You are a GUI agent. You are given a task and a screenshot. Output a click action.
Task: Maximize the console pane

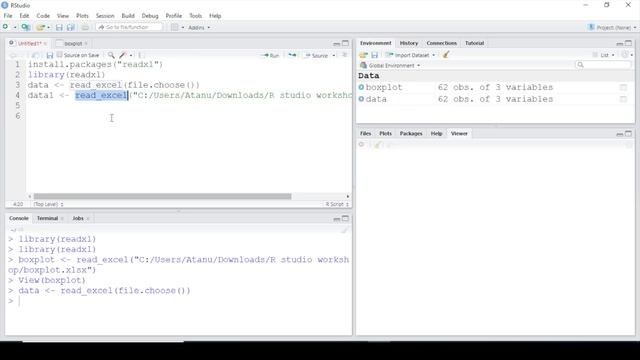click(345, 218)
